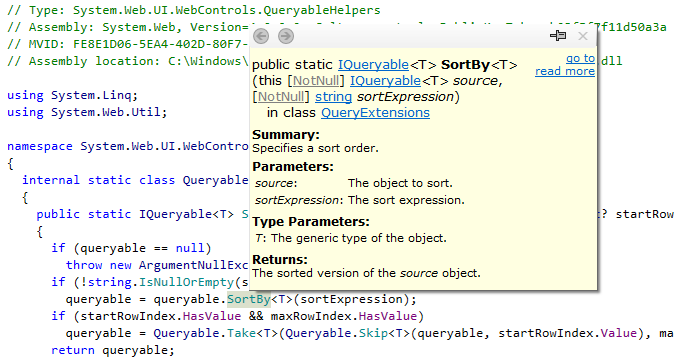Click the '// Assembly location' comment line
Viewport: 676px width, 364px height.
pos(128,61)
